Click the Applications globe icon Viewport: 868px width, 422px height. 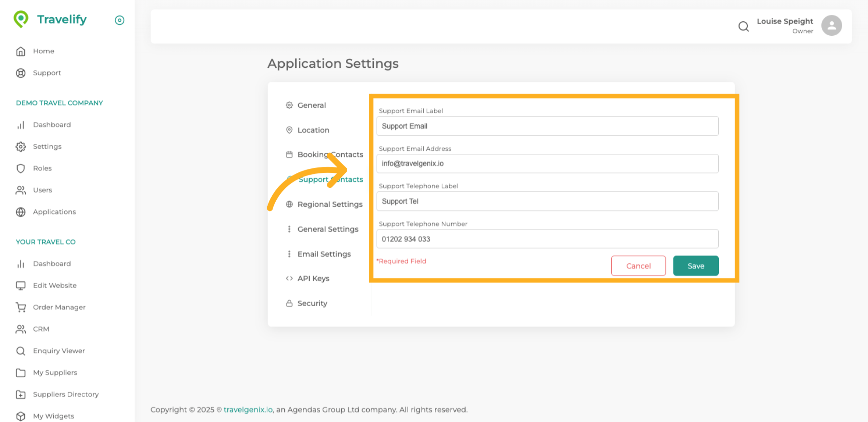pos(21,212)
